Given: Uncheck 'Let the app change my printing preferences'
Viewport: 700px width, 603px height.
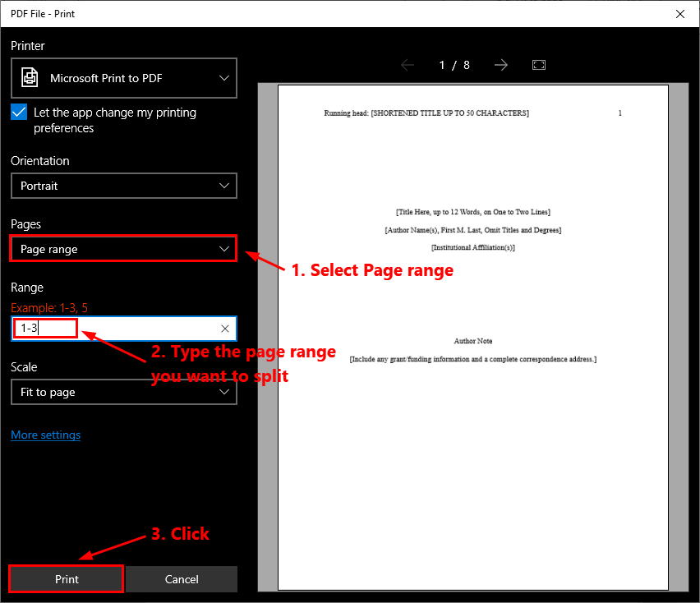Looking at the screenshot, I should 18,113.
